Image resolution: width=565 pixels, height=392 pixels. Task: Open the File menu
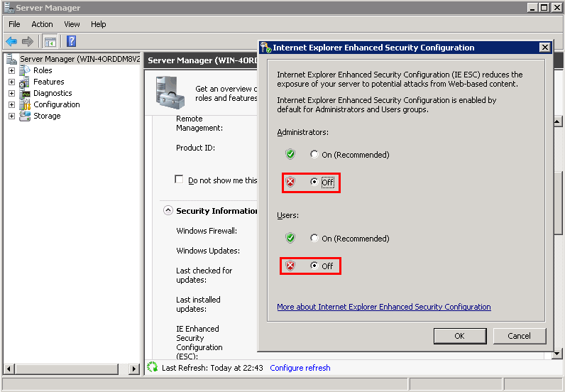point(14,24)
